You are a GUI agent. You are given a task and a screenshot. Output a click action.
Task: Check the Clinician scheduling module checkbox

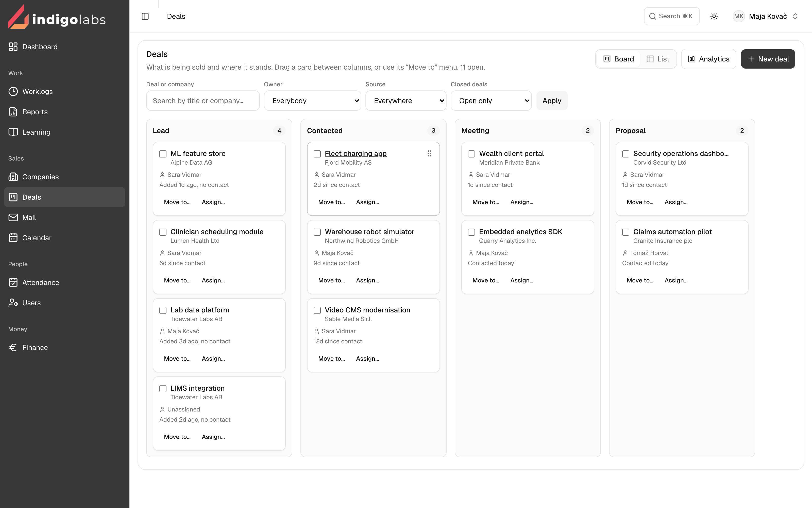pyautogui.click(x=163, y=232)
